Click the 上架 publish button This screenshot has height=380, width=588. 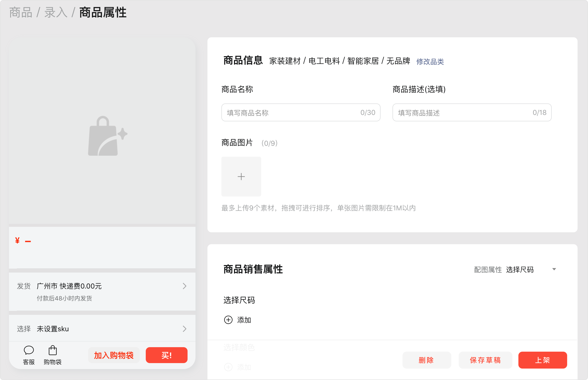(542, 360)
